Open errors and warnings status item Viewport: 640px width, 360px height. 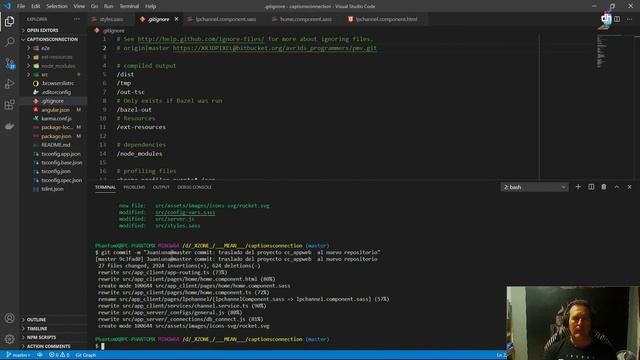pos(59,355)
